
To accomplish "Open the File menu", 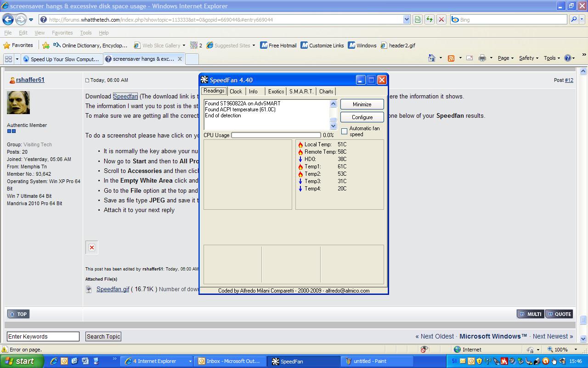I will tap(8, 33).
